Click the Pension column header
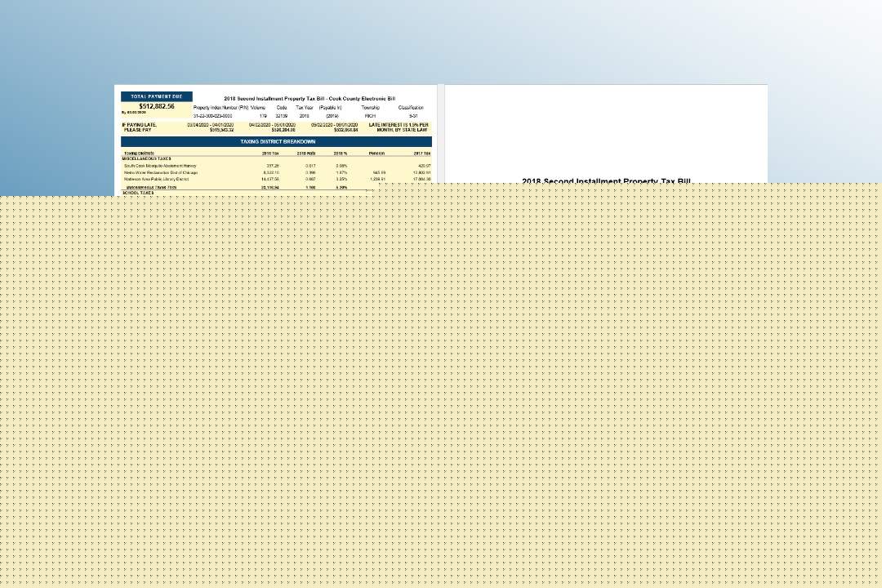 tap(376, 153)
